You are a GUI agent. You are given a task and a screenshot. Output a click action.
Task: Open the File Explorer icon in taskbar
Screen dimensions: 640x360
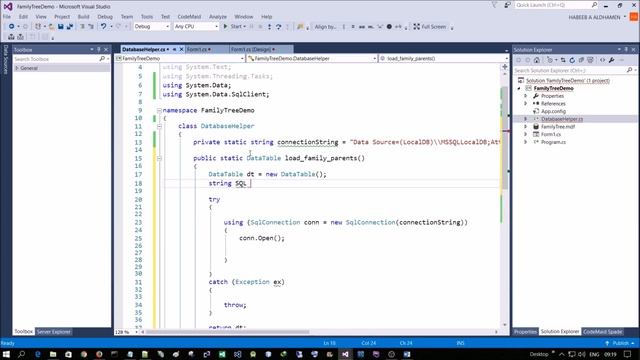click(x=53, y=354)
